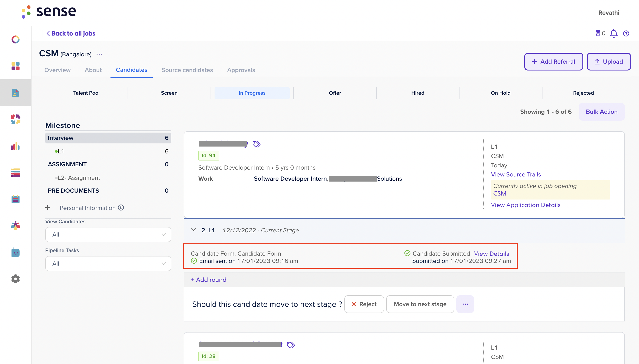
Task: Switch to the Overview tab
Action: tap(57, 70)
